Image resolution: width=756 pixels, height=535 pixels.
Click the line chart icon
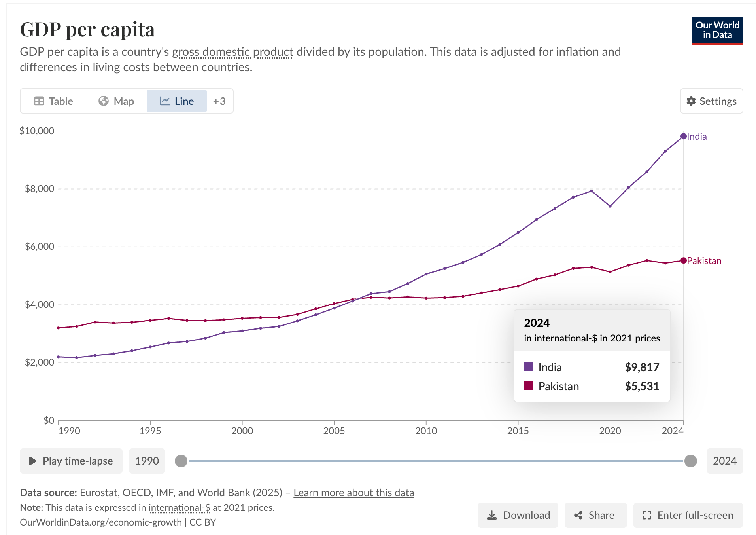tap(164, 101)
